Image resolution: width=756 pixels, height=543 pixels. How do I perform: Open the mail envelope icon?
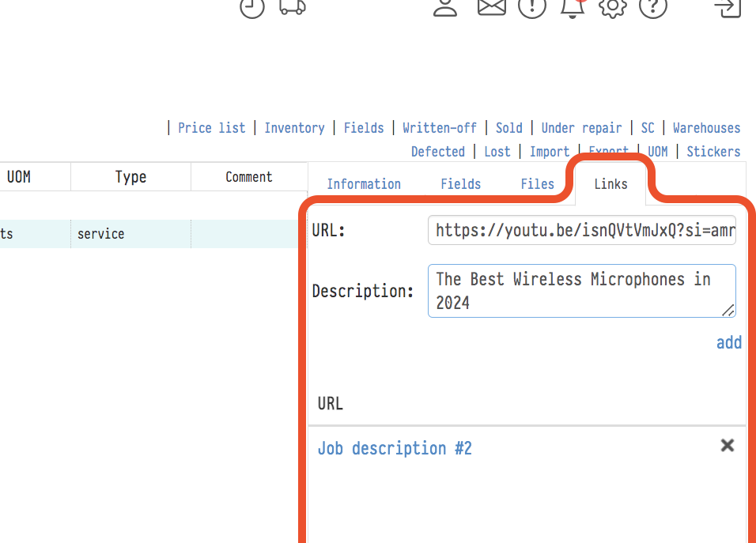(491, 7)
